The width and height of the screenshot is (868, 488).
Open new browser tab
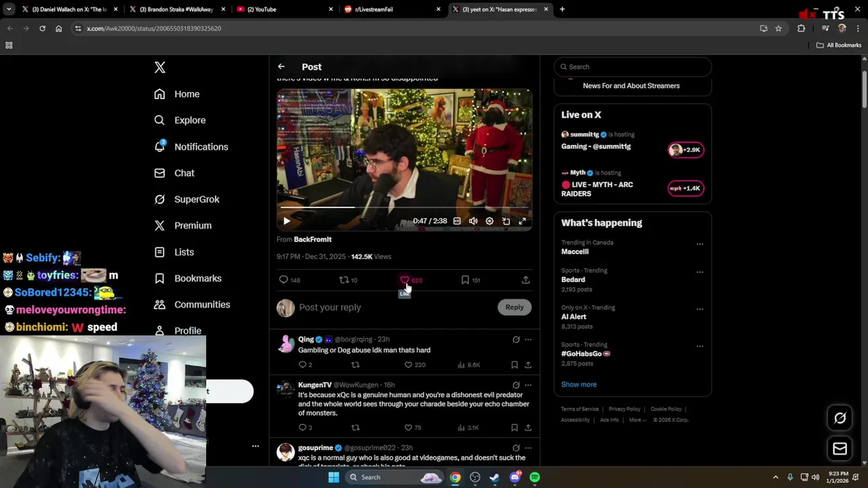pos(562,9)
